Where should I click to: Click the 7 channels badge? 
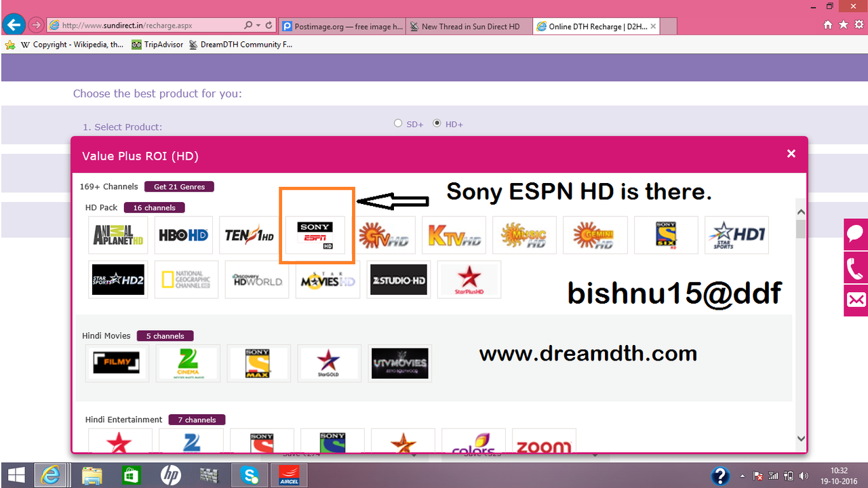pos(197,420)
